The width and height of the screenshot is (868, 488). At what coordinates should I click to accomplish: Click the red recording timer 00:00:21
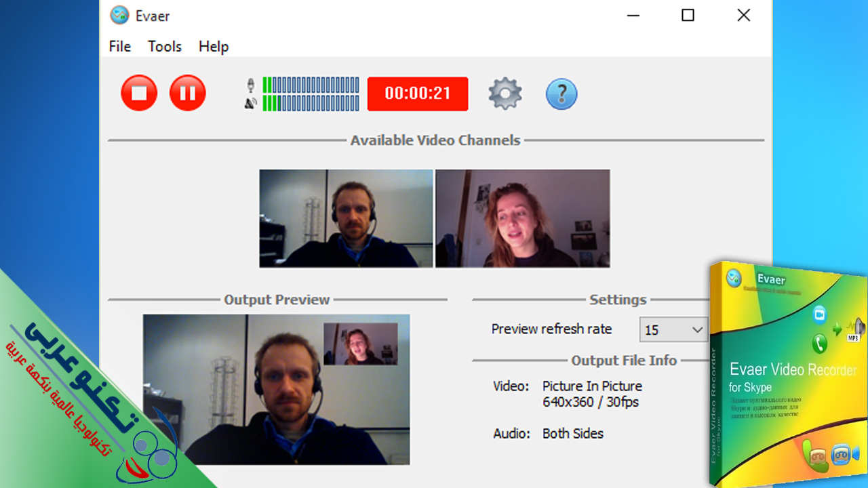418,94
